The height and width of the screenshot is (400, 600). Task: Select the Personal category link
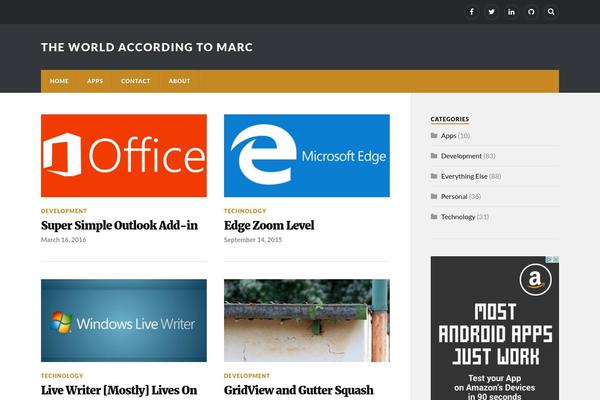(x=454, y=196)
